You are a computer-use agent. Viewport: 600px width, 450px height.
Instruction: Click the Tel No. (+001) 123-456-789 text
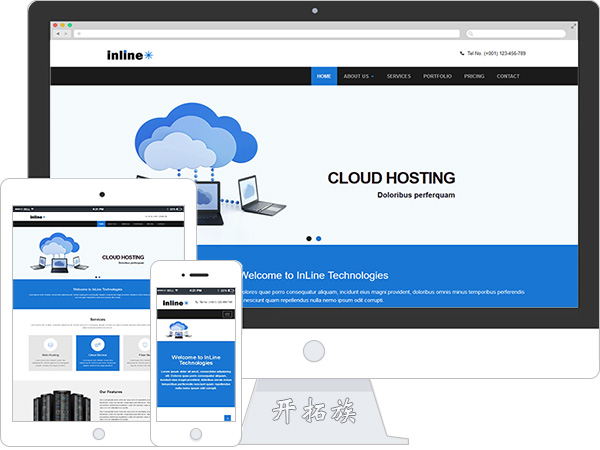point(496,54)
